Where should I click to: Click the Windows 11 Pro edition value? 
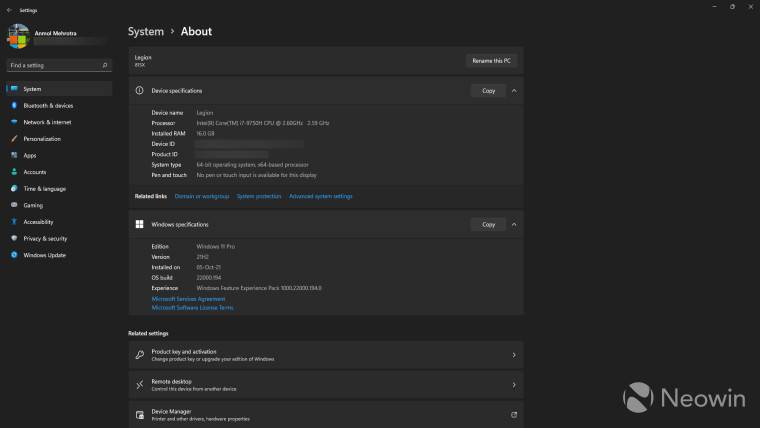216,246
